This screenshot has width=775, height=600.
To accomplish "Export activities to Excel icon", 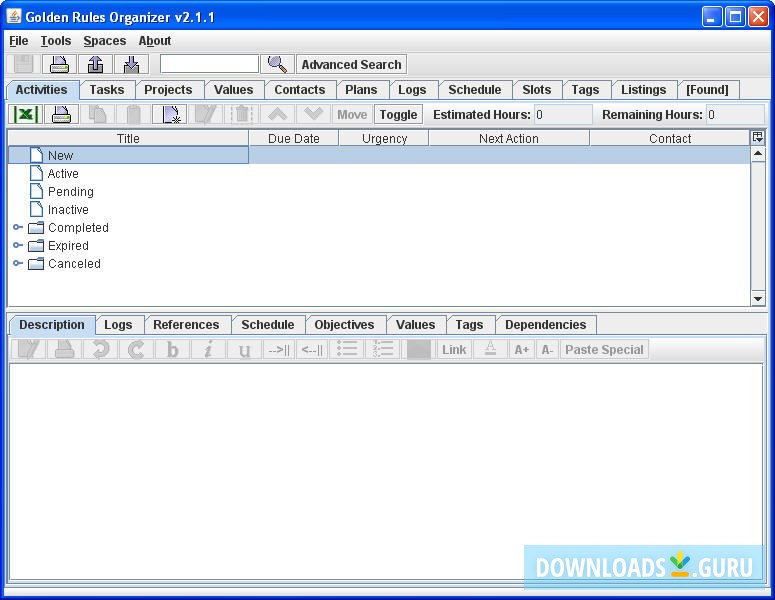I will pos(25,115).
